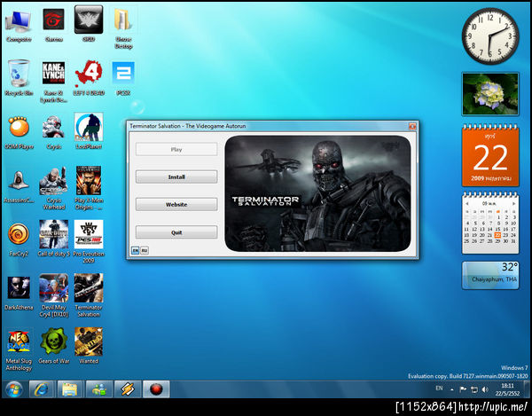Click the Install button in the autorun window

pyautogui.click(x=176, y=177)
